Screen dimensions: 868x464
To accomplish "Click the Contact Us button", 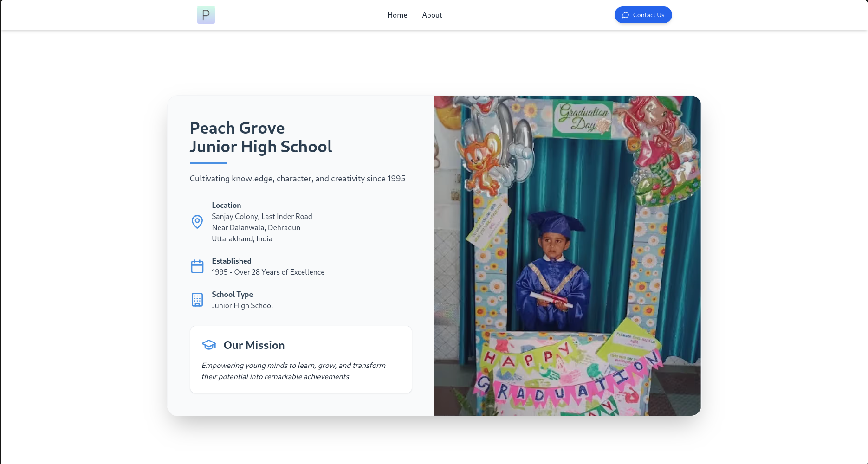I will coord(643,15).
